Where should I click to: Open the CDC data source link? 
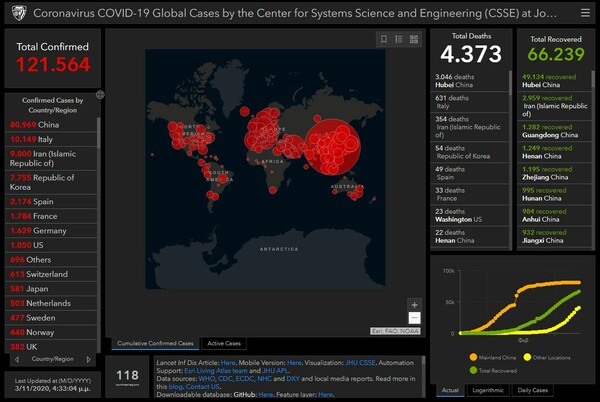(225, 379)
